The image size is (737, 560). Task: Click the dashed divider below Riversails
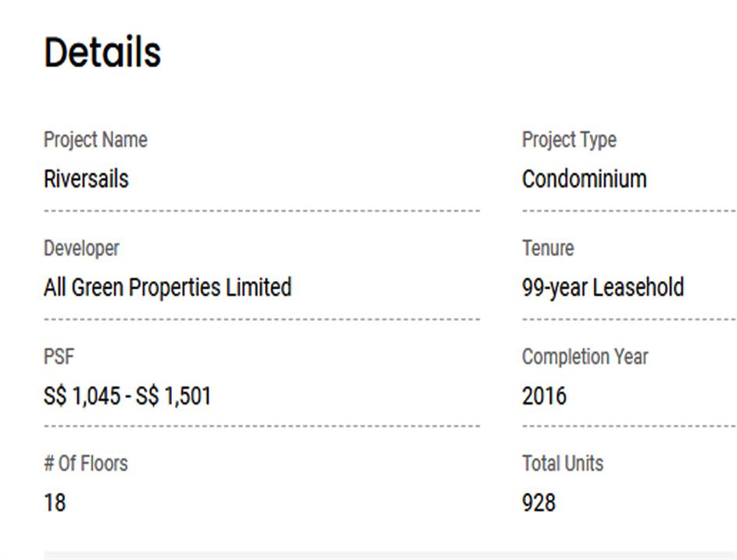pos(262,211)
